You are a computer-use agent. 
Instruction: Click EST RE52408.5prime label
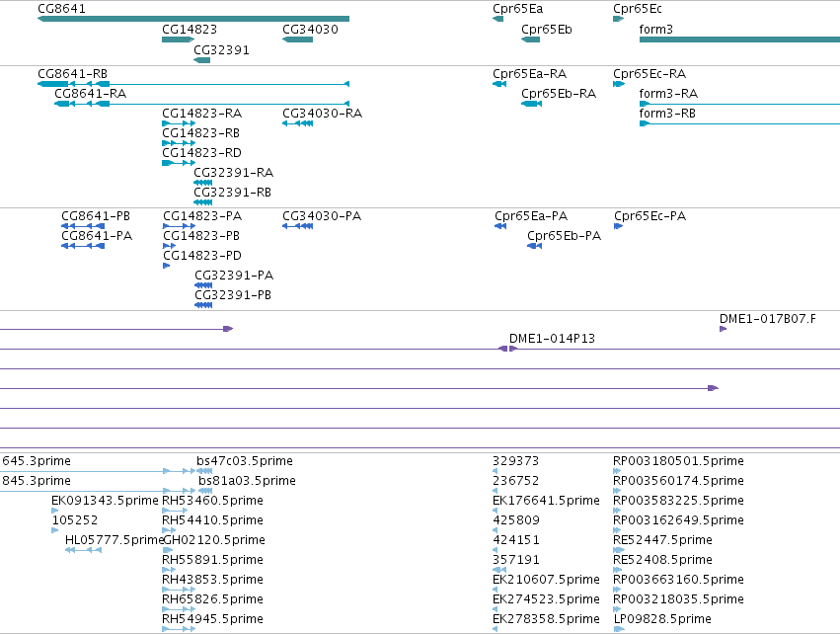coord(662,560)
